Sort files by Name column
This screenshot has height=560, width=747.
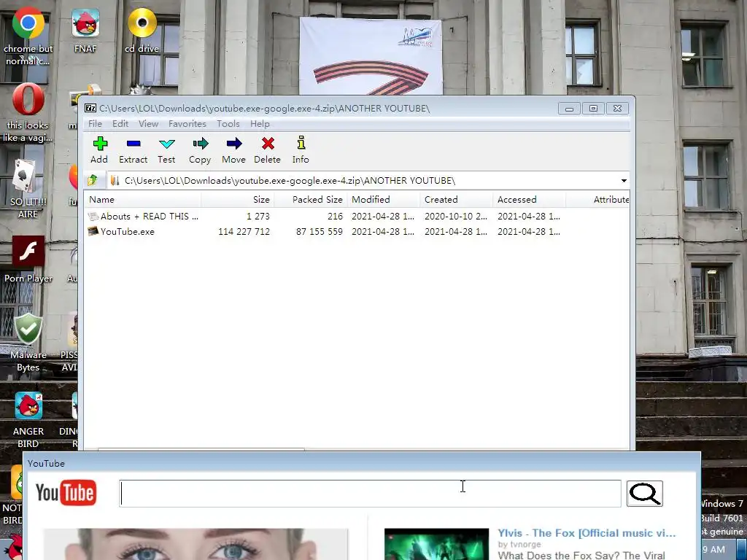[143, 200]
